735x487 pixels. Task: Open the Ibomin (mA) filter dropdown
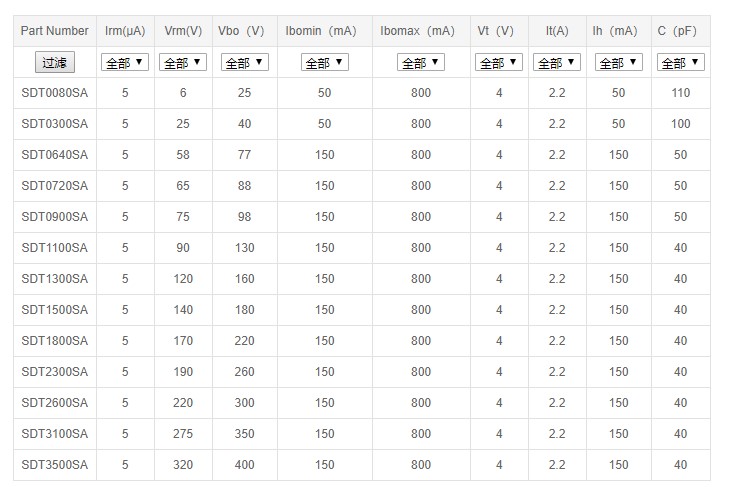(x=324, y=62)
